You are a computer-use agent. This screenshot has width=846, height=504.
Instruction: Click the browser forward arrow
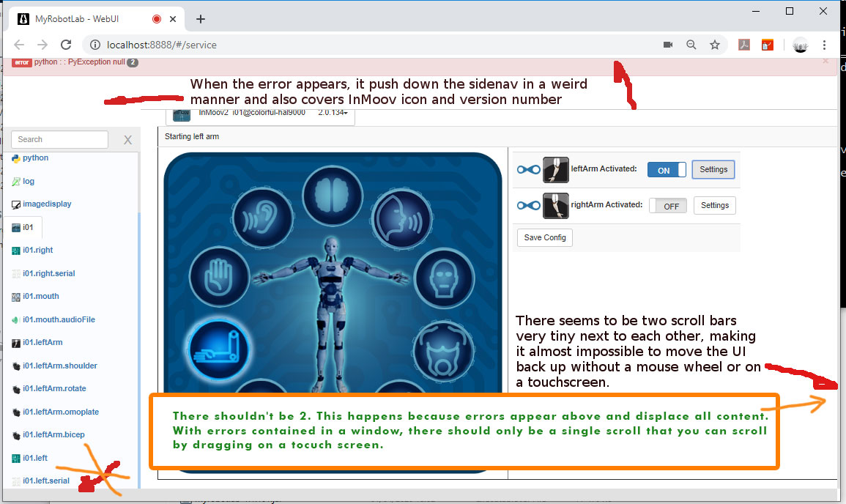pos(42,45)
